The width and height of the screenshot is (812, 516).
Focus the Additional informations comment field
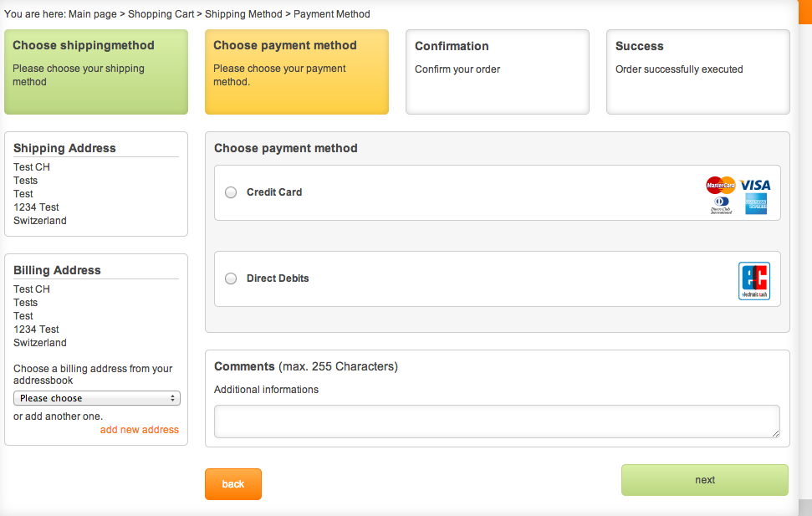[x=497, y=421]
